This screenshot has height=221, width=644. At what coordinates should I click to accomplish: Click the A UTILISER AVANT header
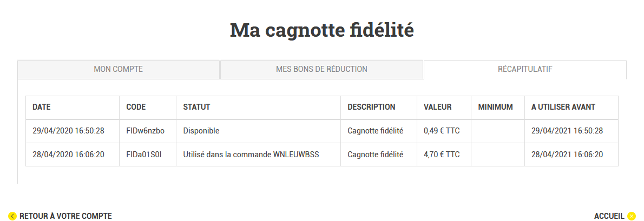[563, 107]
